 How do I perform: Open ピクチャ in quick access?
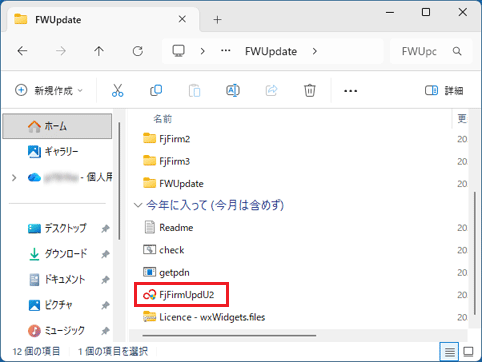point(50,305)
